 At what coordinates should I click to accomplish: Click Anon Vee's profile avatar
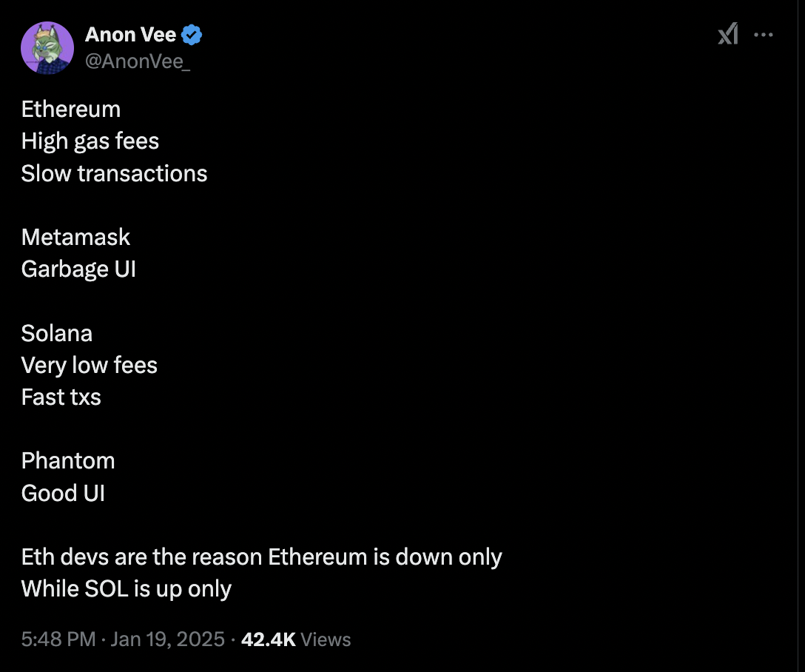[x=47, y=47]
